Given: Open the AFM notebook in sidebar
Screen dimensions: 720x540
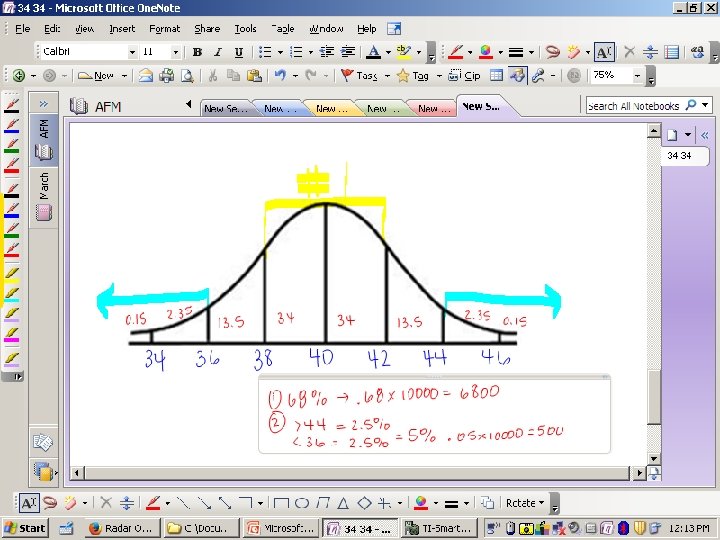Looking at the screenshot, I should [44, 140].
